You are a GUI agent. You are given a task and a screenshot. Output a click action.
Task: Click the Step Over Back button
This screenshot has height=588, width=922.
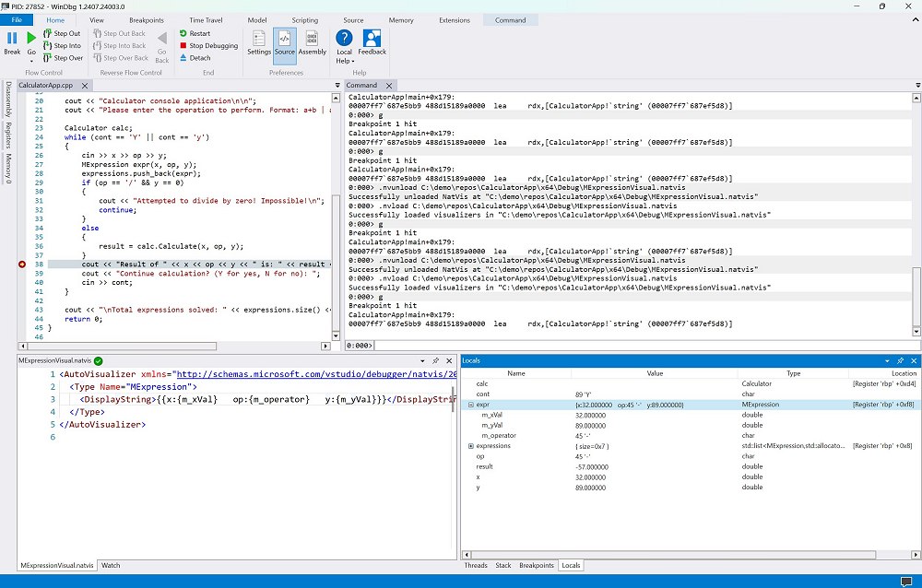[121, 58]
